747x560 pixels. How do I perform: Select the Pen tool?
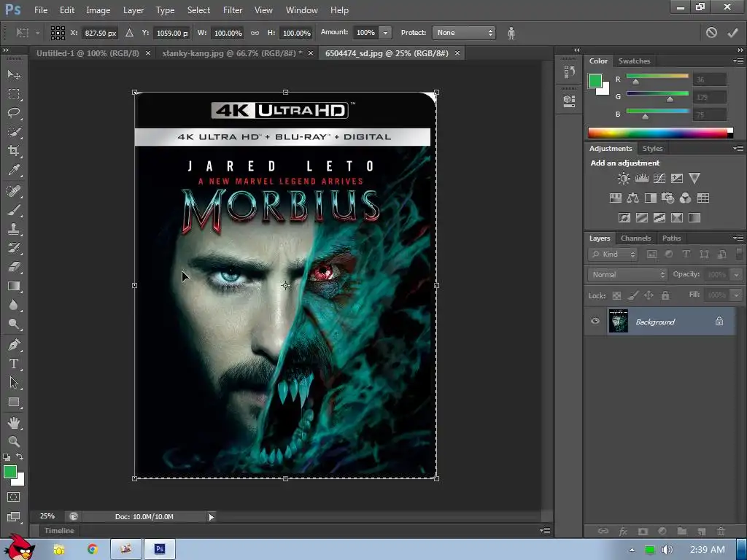coord(14,345)
